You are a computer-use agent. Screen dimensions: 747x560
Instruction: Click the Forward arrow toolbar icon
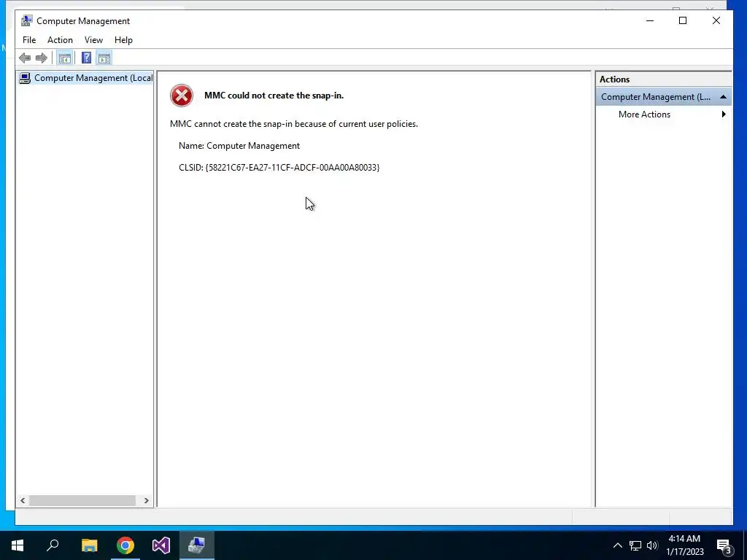click(x=42, y=58)
